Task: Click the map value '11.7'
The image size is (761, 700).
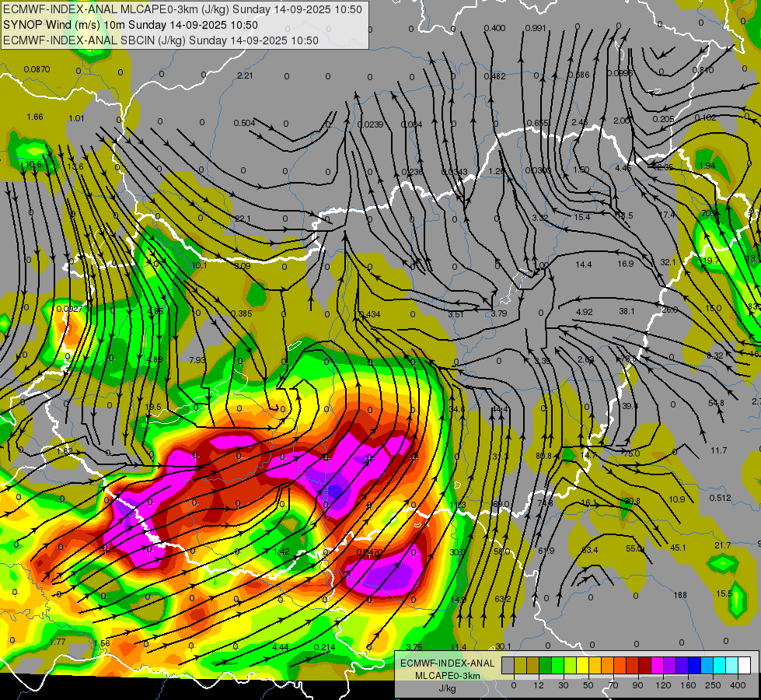Action: click(x=719, y=450)
